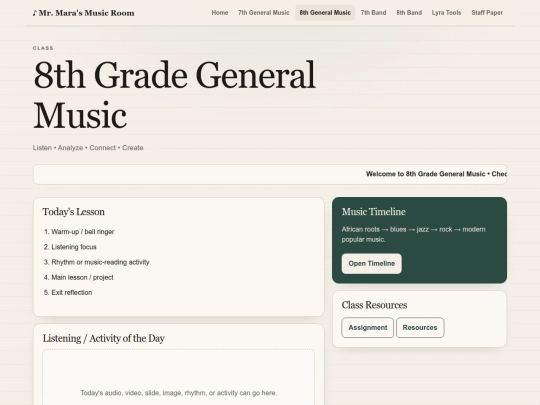Click the Listening / Activity of the Day heading
Screen dimensions: 540x405
104,339
